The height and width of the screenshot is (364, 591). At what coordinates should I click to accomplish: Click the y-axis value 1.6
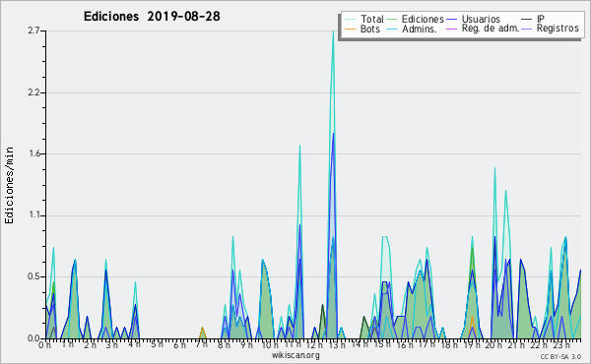33,153
